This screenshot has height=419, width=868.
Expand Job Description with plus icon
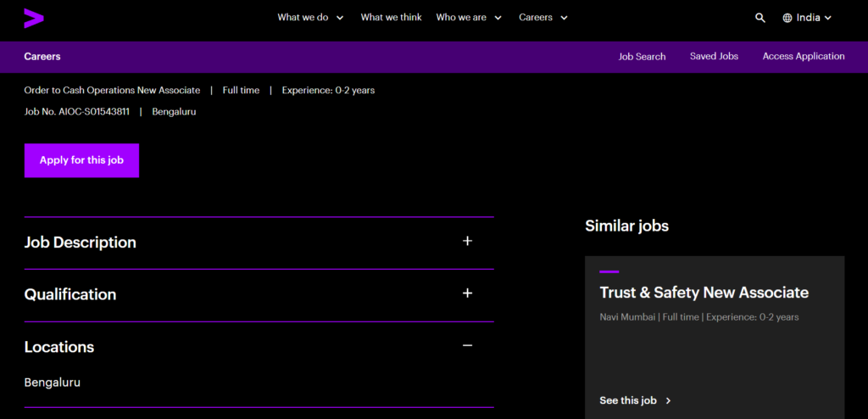click(x=467, y=241)
